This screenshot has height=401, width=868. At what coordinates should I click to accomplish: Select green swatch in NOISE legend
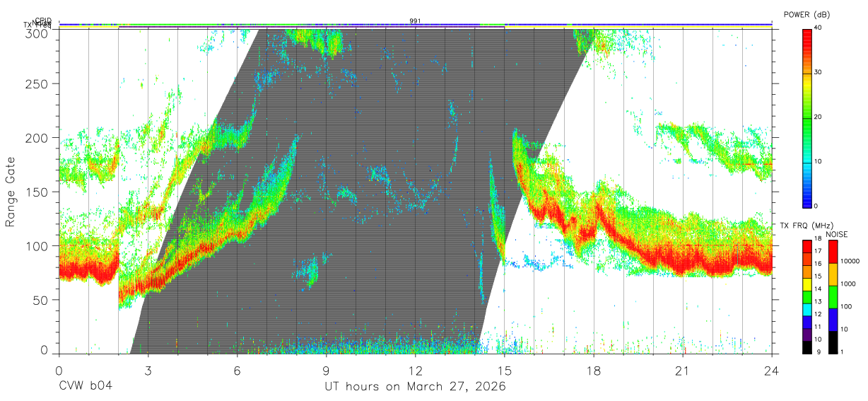tap(833, 297)
